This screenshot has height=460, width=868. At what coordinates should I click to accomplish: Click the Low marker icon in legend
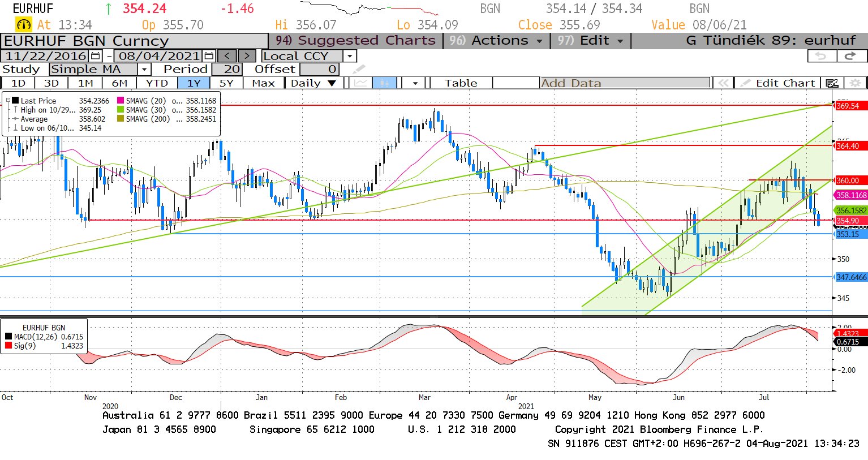pos(15,128)
